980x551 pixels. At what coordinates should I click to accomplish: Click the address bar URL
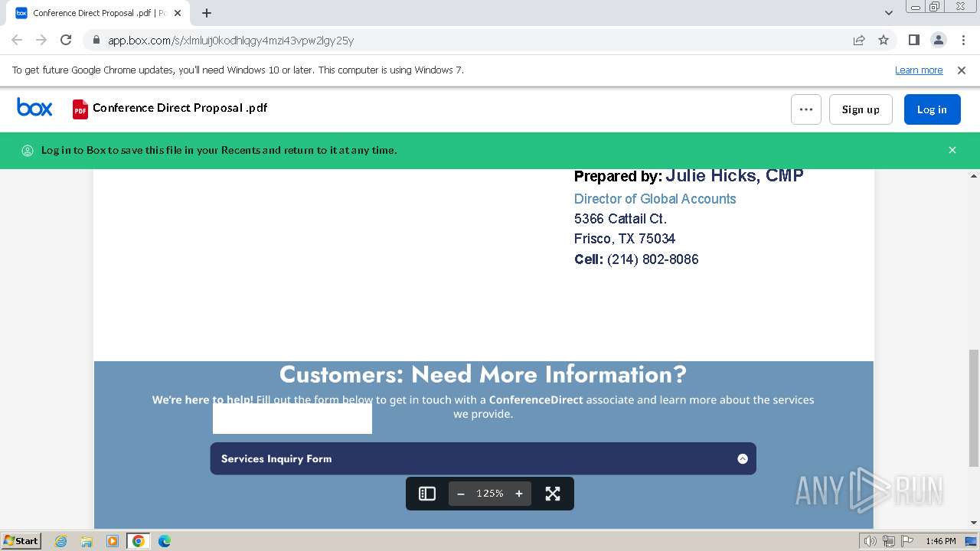click(230, 41)
